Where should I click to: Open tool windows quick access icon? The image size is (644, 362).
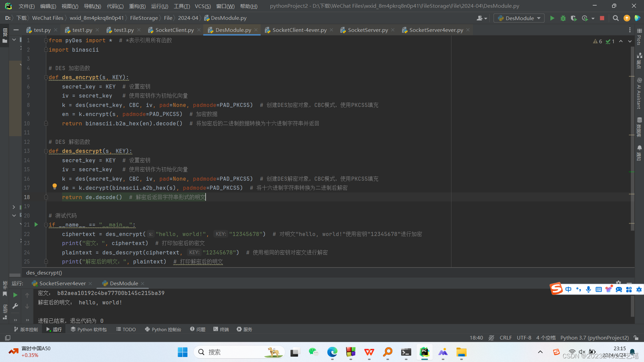(x=8, y=338)
